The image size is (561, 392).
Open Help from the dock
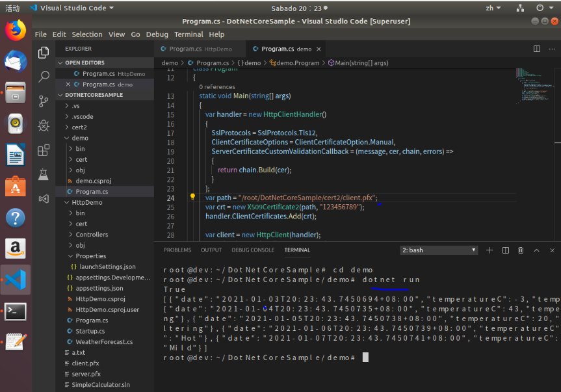point(16,218)
